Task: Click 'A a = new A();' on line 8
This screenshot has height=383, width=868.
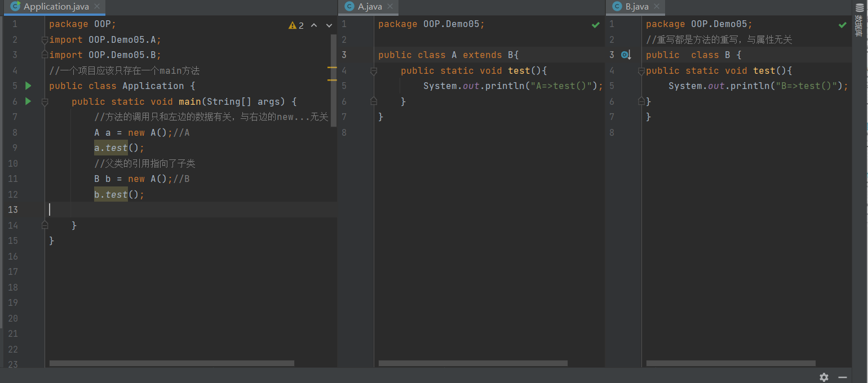Action: [x=134, y=132]
